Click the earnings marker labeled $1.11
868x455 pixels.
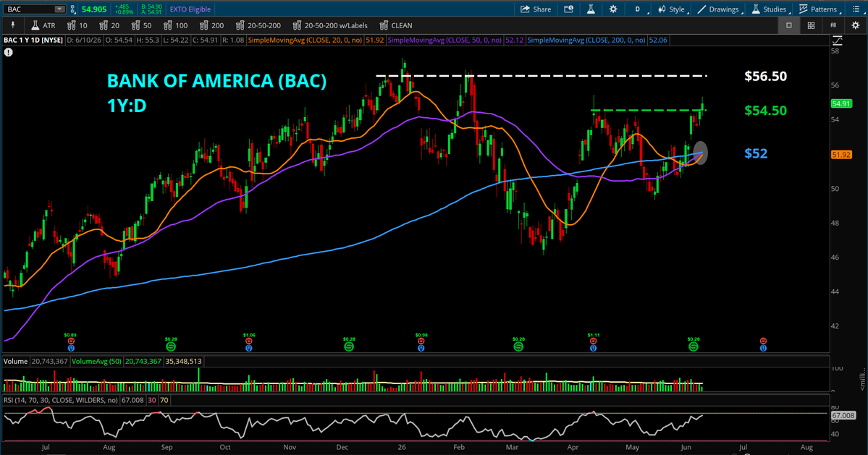pyautogui.click(x=594, y=341)
